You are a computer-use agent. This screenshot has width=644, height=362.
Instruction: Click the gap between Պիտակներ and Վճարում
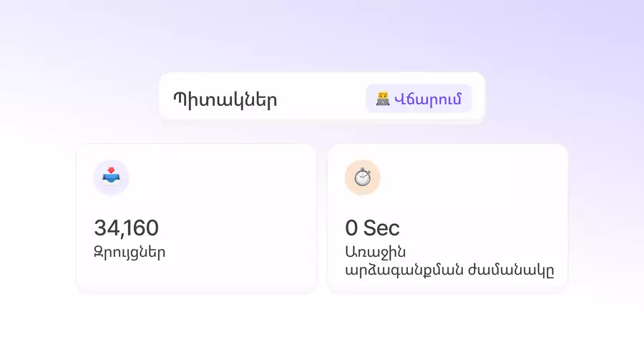point(322,99)
